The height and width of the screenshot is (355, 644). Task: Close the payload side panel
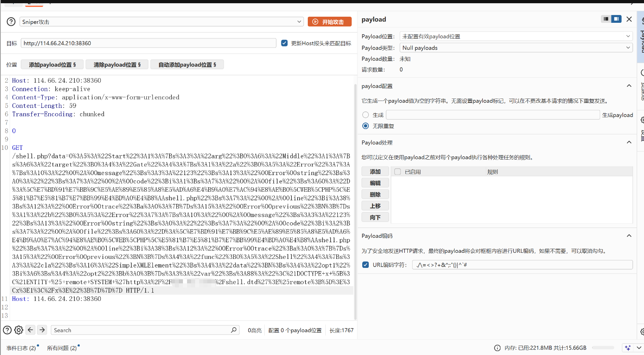click(629, 19)
